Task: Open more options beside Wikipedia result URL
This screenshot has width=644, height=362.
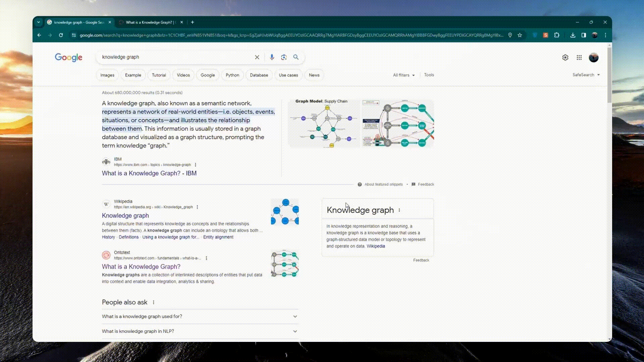Action: coord(197,207)
